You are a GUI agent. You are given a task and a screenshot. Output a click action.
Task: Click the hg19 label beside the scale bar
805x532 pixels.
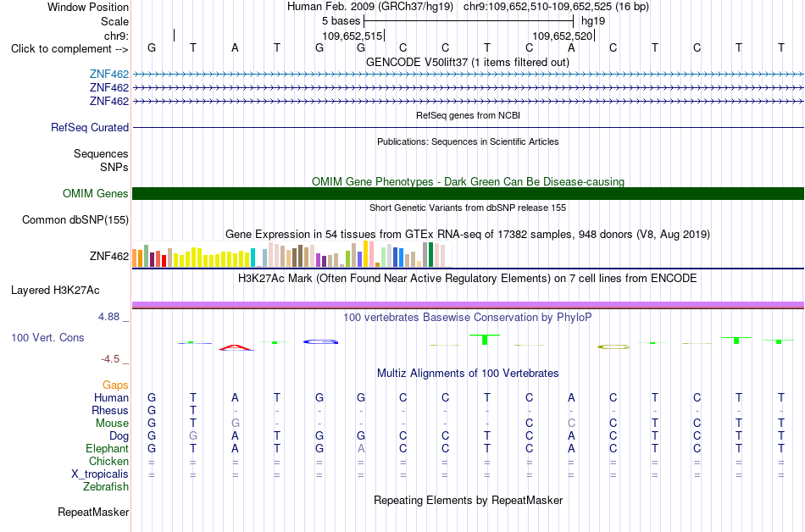coord(593,21)
